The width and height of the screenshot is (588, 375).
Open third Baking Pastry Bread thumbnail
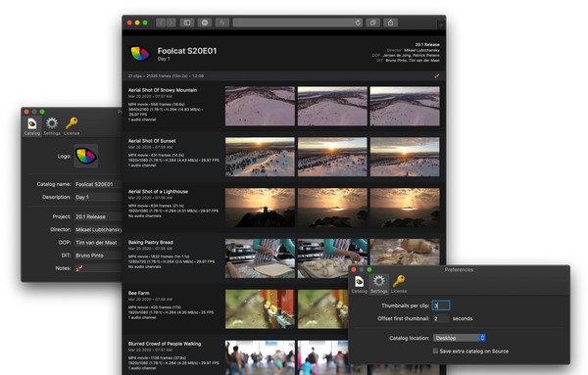pyautogui.click(x=405, y=252)
